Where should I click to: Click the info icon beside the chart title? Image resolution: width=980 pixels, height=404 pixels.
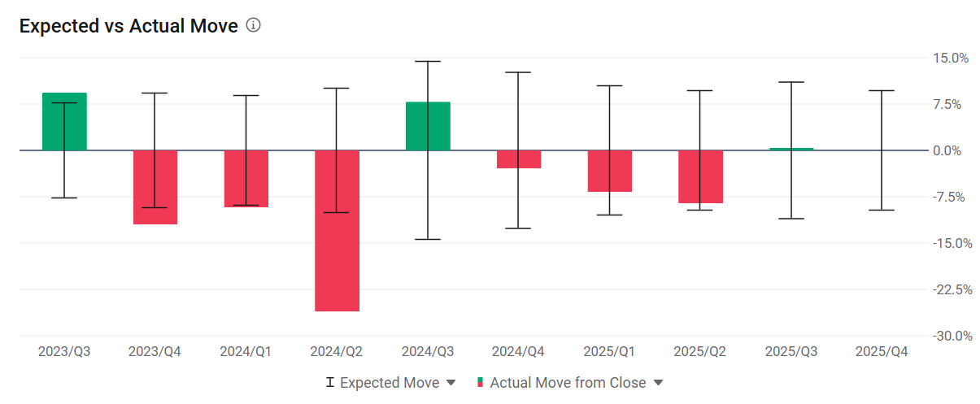253,25
